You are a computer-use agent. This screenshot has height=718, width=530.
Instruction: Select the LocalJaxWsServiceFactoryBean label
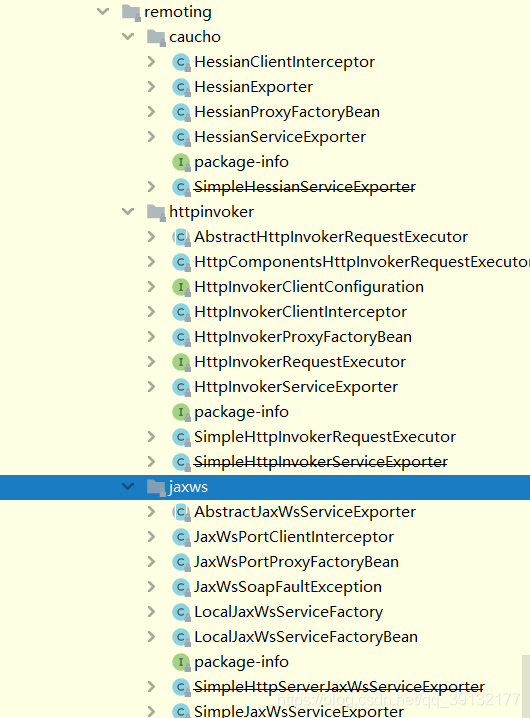(306, 637)
